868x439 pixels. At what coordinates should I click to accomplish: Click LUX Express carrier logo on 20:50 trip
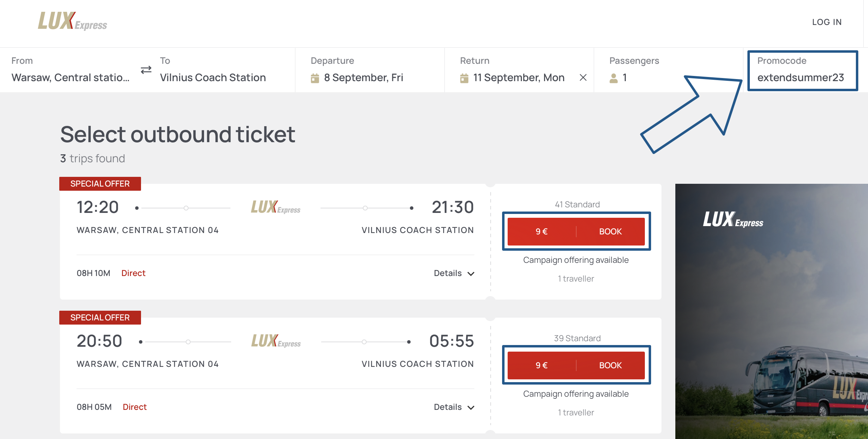click(276, 341)
